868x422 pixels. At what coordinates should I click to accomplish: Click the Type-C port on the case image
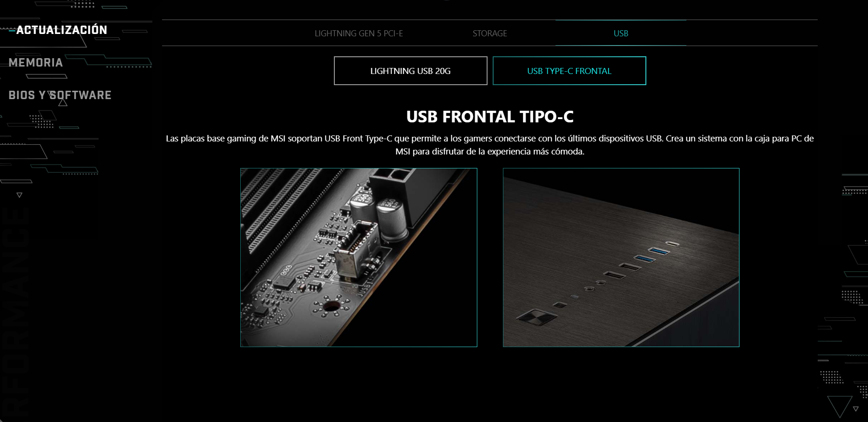[672, 243]
